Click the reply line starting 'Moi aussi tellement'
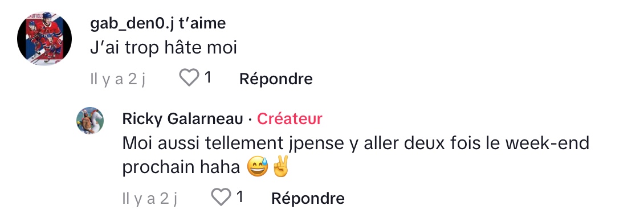Screen dimensions: 644x222 tap(356, 143)
